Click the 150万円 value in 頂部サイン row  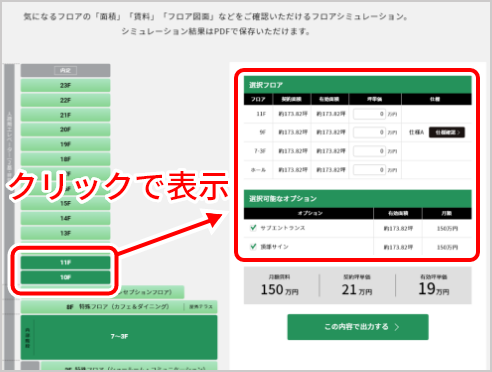coord(447,247)
